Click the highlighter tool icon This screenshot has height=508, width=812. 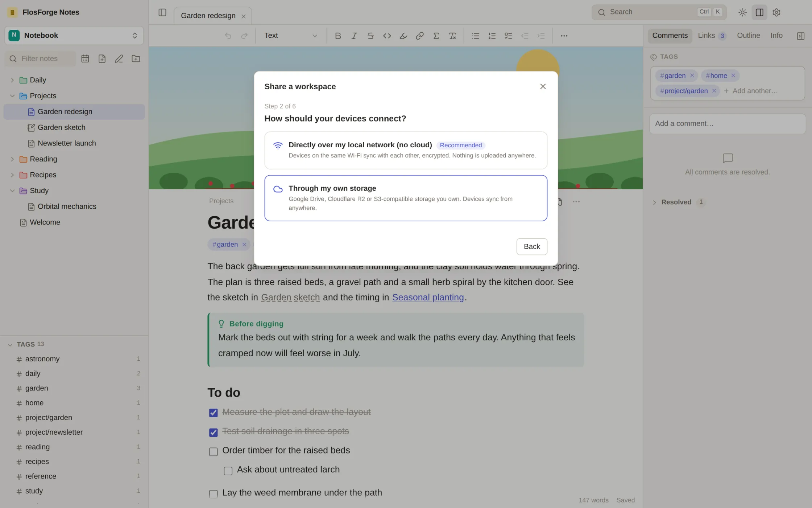pyautogui.click(x=403, y=36)
